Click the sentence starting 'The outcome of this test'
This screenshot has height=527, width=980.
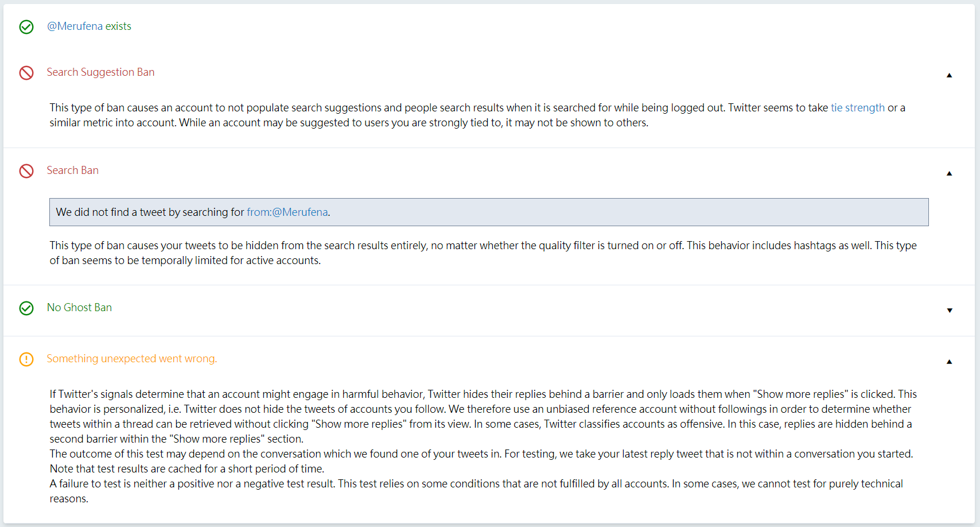[x=481, y=454]
